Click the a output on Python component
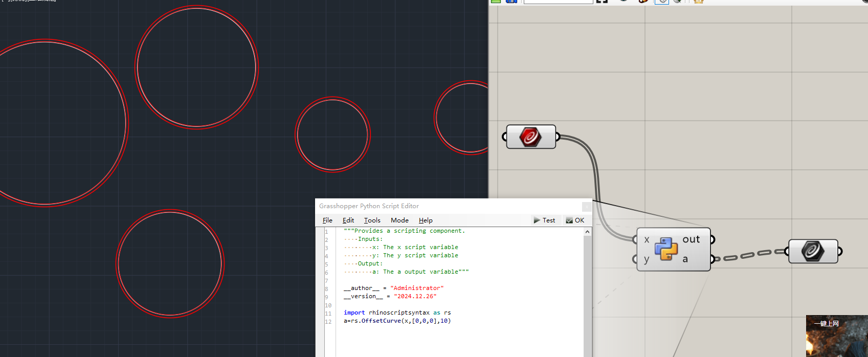 coord(685,259)
